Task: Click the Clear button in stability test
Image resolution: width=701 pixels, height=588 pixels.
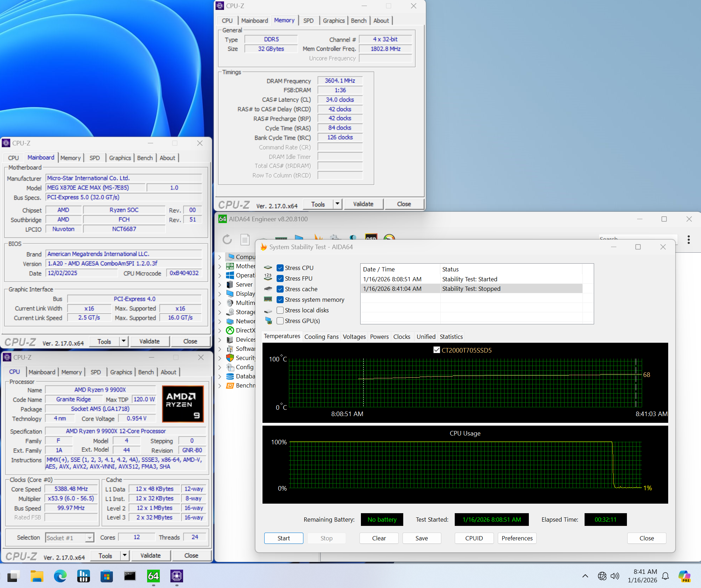Action: click(379, 538)
